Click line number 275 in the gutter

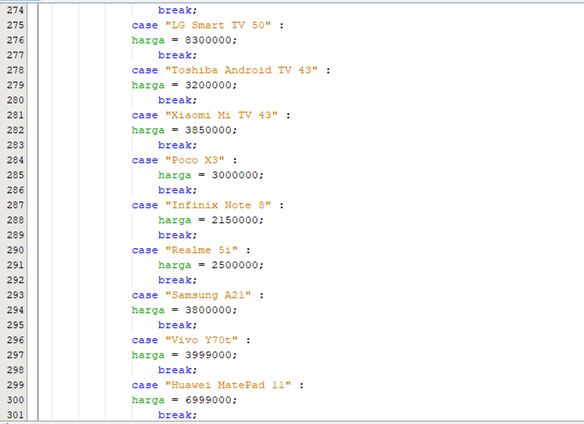click(15, 25)
